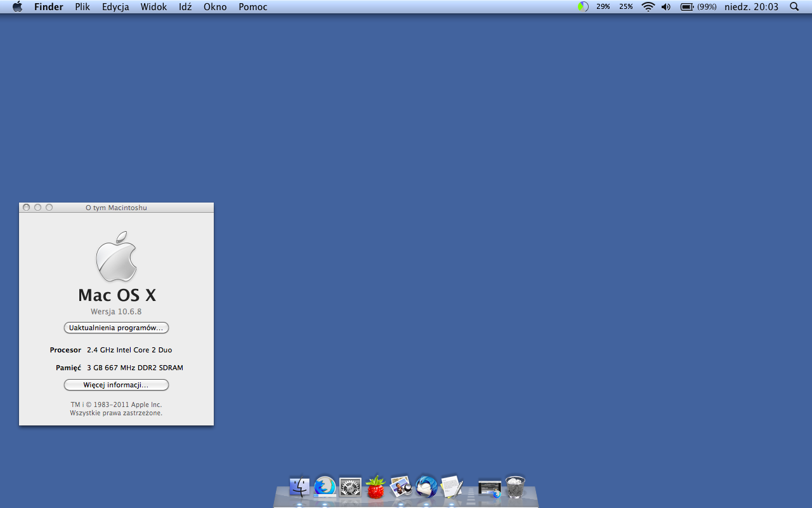The image size is (812, 508).
Task: Open Finder from the Dock
Action: pos(299,487)
